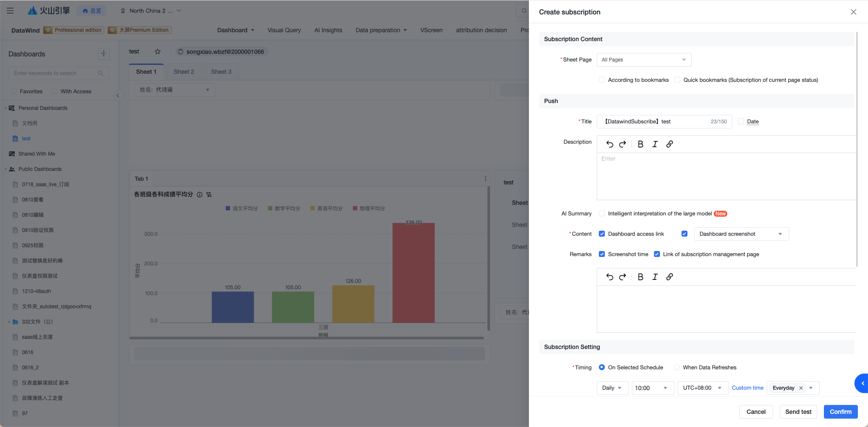Uncheck Screenshot time in Remarks
The image size is (868, 427).
click(601, 254)
